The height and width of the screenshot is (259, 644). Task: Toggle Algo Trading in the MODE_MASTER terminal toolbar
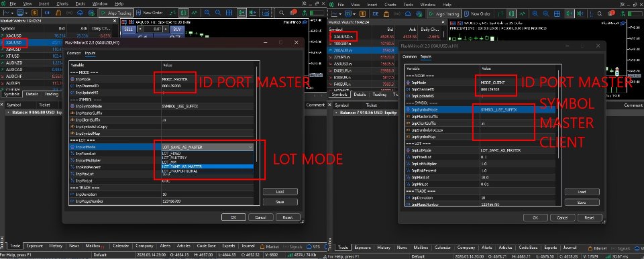(116, 13)
